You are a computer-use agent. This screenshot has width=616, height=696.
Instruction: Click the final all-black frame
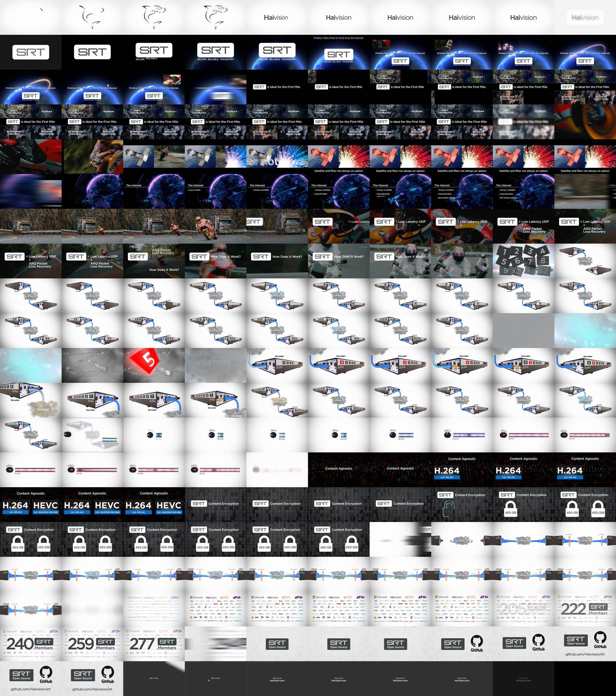click(x=585, y=679)
